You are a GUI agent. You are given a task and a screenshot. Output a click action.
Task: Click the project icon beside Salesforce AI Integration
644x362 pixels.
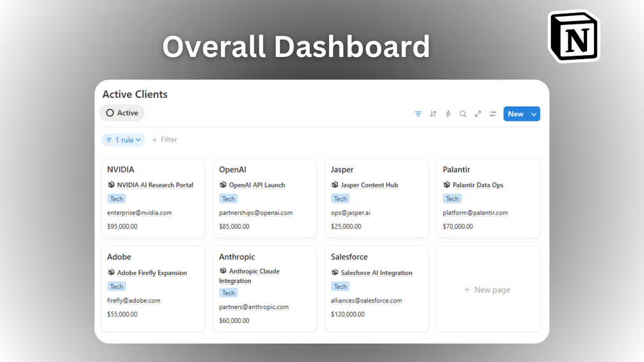pyautogui.click(x=334, y=272)
